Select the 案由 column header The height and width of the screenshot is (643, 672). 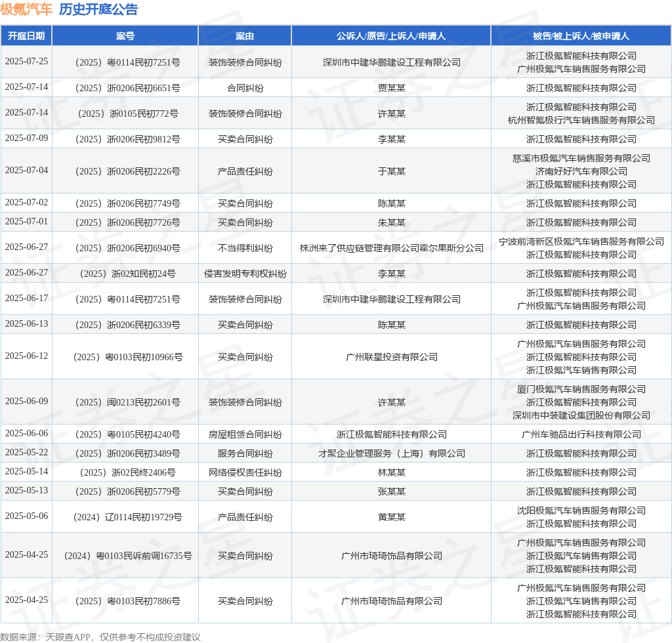[x=245, y=36]
